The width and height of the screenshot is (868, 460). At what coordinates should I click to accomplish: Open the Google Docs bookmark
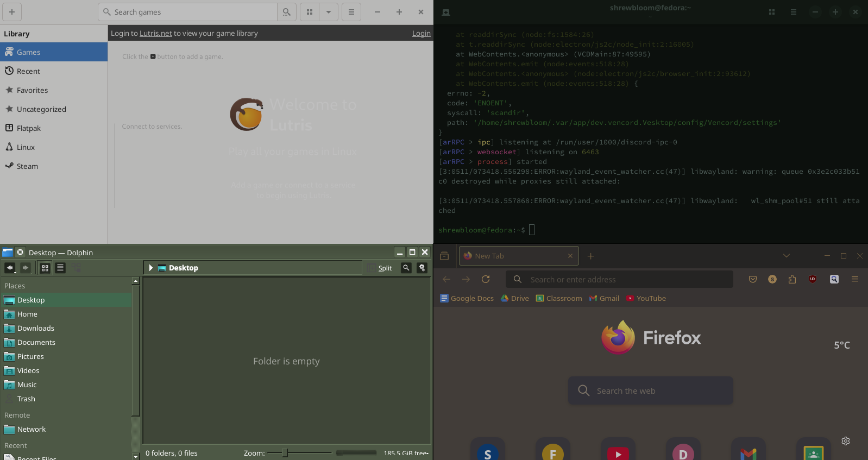(467, 298)
